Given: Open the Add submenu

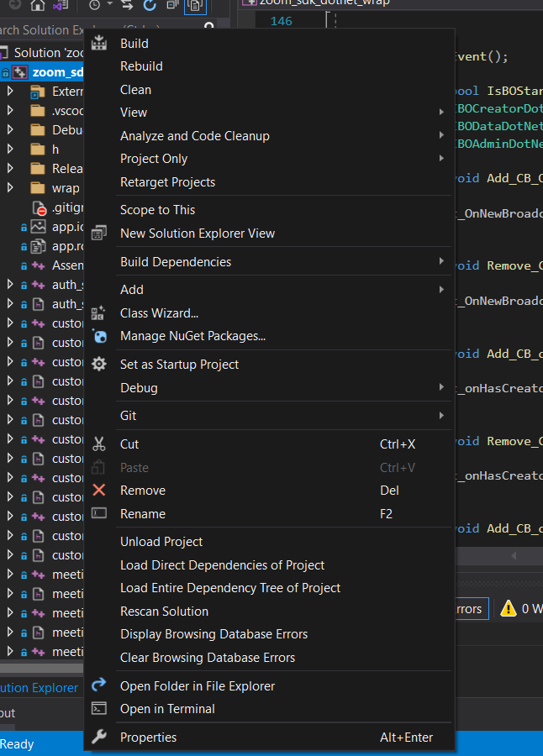Looking at the screenshot, I should (269, 289).
